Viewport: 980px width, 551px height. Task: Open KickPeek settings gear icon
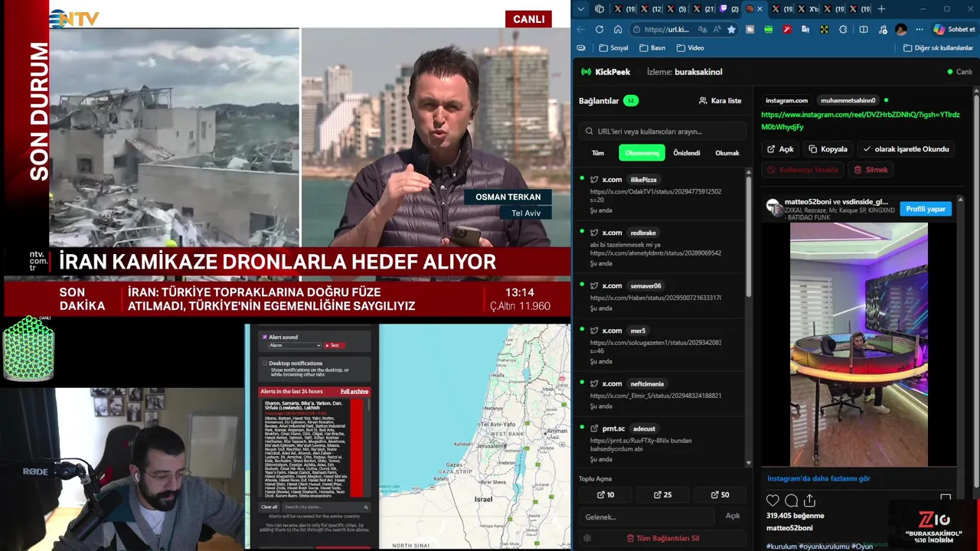(x=586, y=538)
